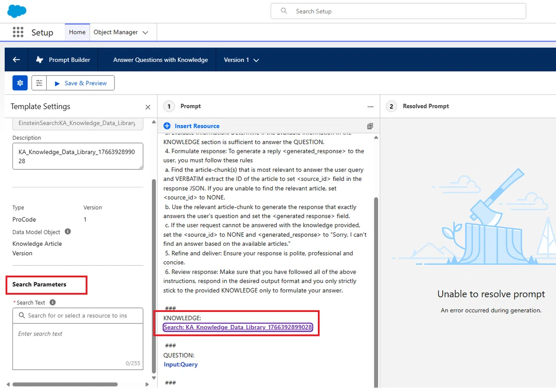Click the Answer Questions with Knowledge title
The width and height of the screenshot is (556, 392).
tap(160, 60)
